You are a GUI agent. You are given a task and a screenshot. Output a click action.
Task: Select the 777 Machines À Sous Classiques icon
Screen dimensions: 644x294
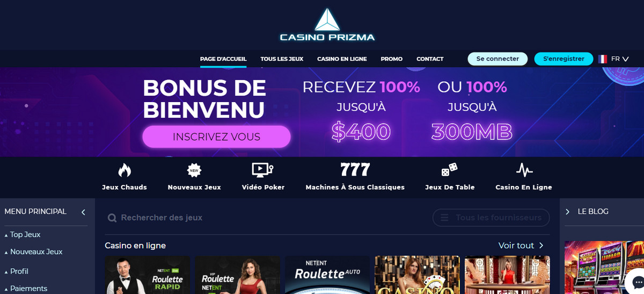(x=355, y=170)
